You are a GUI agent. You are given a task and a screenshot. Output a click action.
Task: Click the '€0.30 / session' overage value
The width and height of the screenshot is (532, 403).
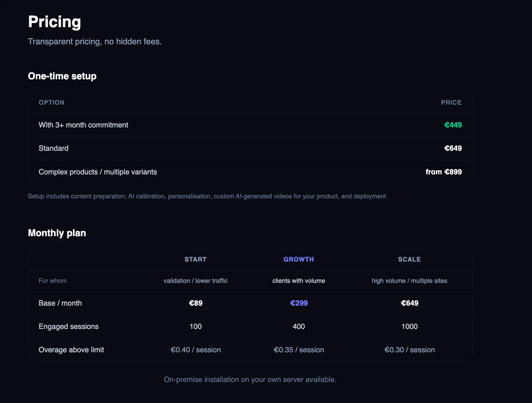click(409, 350)
